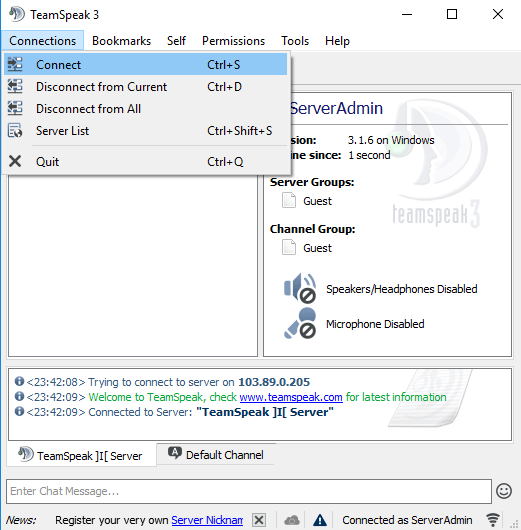Viewport: 521px width, 530px height.
Task: Dismiss the news ticker with X button
Action: [x=259, y=520]
